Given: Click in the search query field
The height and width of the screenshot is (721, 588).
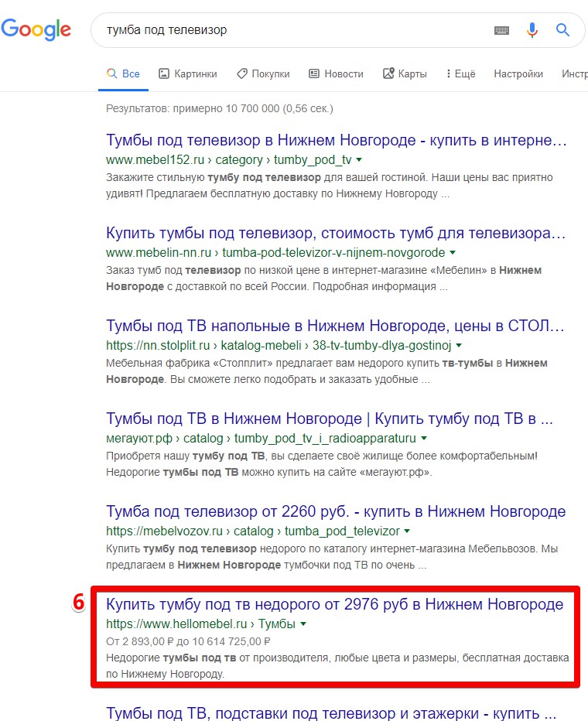Looking at the screenshot, I should coord(286,30).
